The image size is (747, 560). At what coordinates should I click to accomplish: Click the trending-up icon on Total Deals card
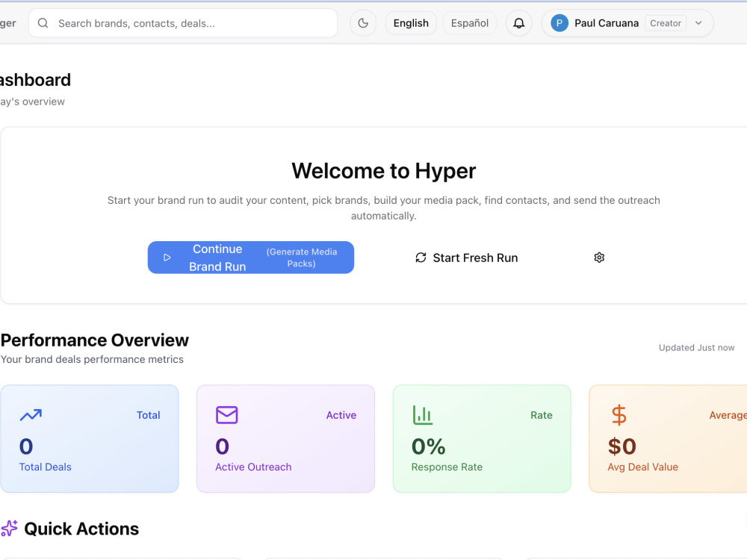[x=31, y=415]
